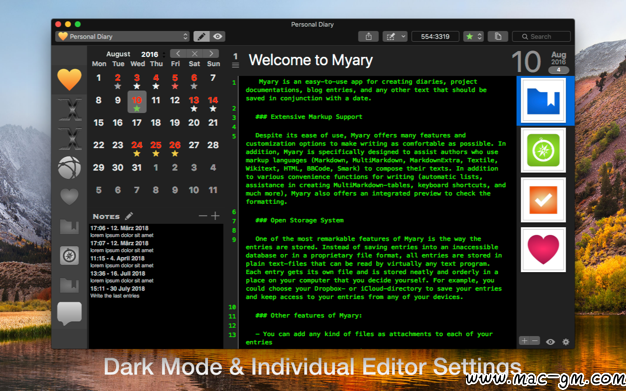Image resolution: width=626 pixels, height=391 pixels.
Task: Click the entry list handle below number 1
Action: point(236,65)
